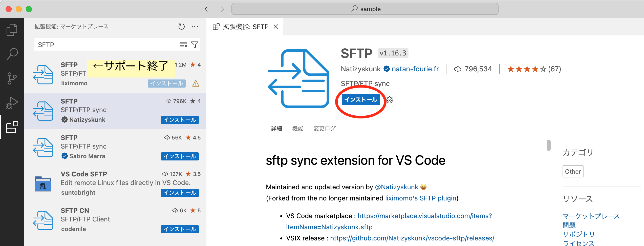Install the SFTP CN extension

point(180,229)
